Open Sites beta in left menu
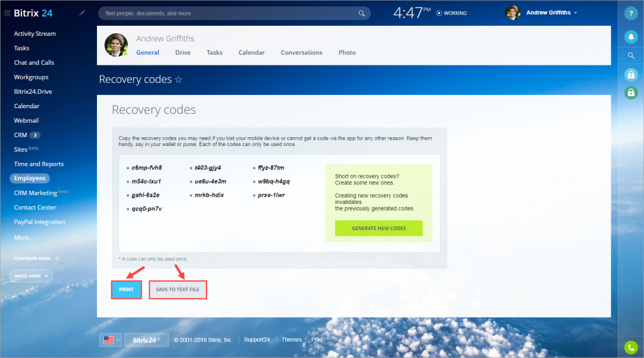This screenshot has width=644, height=358. (26, 149)
